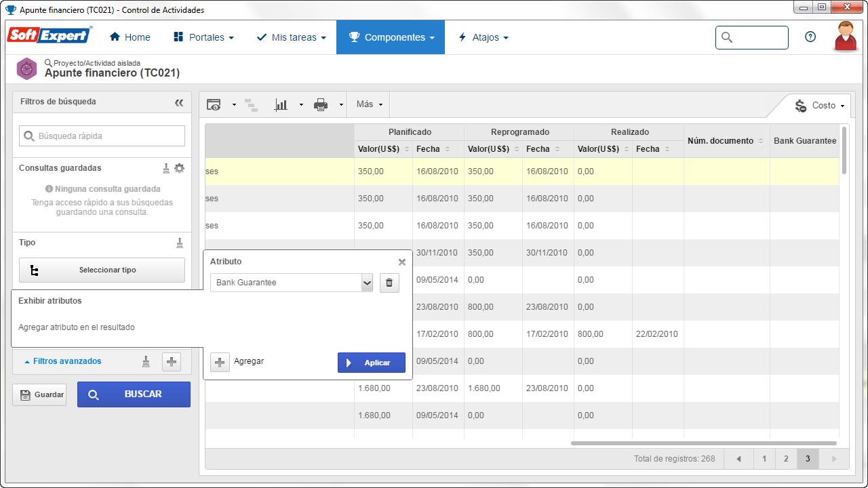
Task: Clear advanced filters with broom icon
Action: pos(146,362)
